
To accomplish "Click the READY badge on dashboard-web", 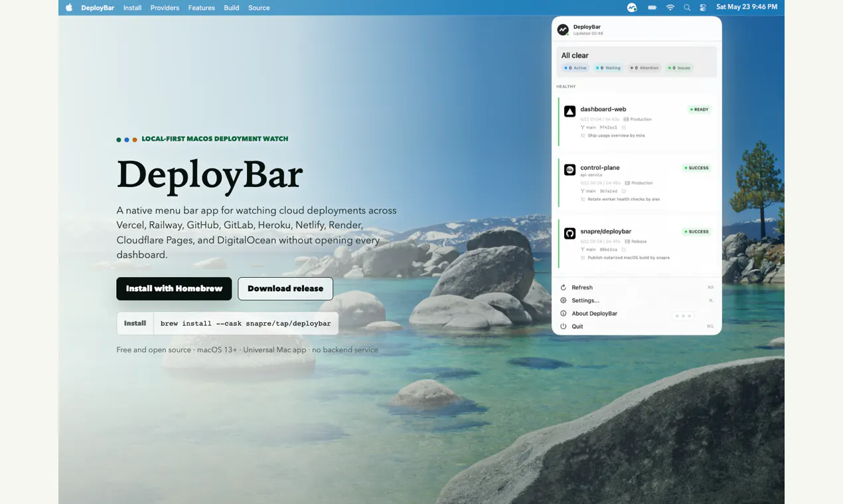I will click(700, 109).
